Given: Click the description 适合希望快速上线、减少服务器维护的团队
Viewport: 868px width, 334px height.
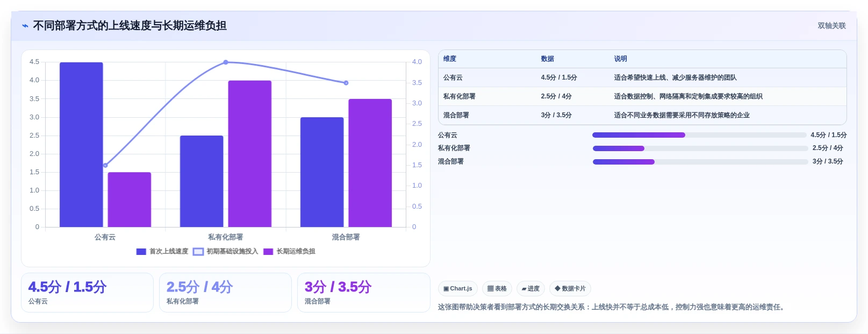Looking at the screenshot, I should pos(676,77).
